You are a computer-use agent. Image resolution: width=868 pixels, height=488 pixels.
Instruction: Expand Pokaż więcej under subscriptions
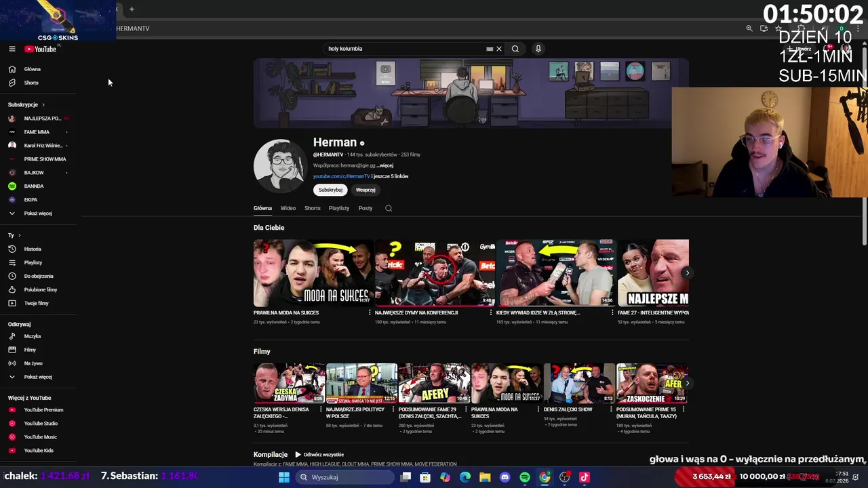(38, 213)
